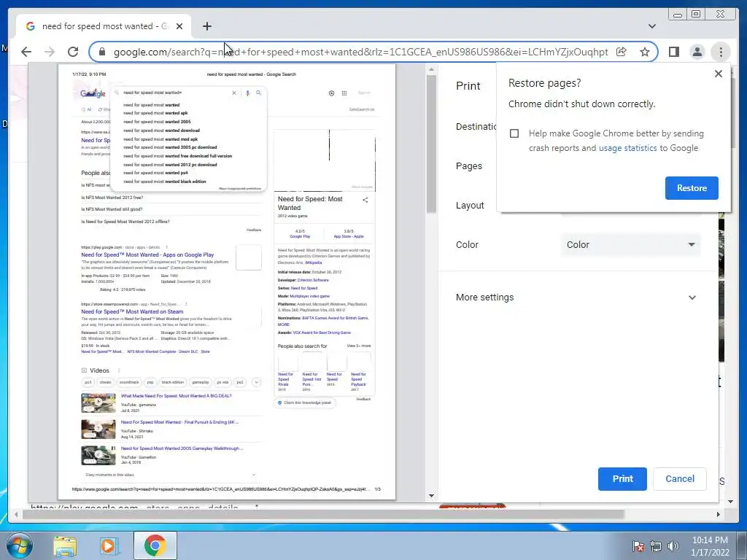Viewport: 747px width, 560px height.
Task: Click the share page icon
Action: click(x=622, y=52)
